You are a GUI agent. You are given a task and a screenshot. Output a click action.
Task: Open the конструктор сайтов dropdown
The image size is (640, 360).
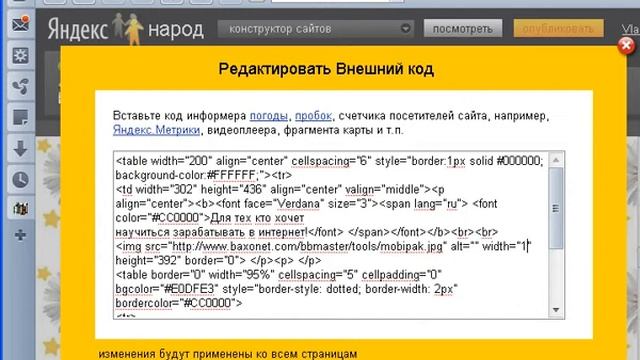click(x=316, y=29)
